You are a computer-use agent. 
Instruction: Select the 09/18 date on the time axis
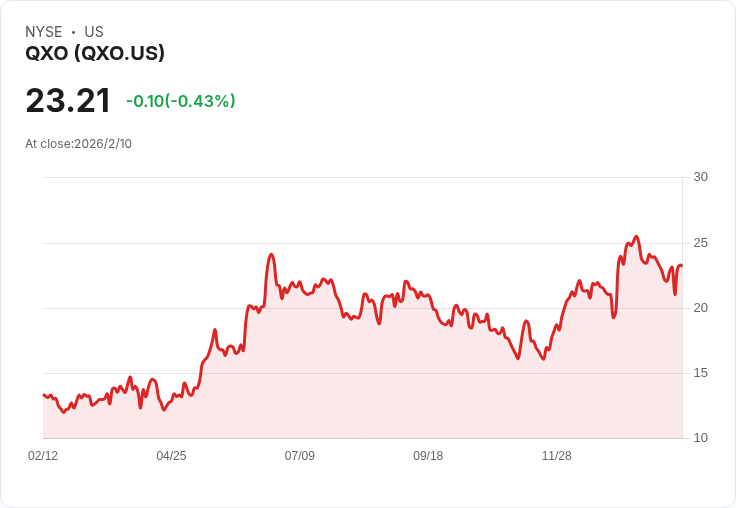[x=428, y=456]
